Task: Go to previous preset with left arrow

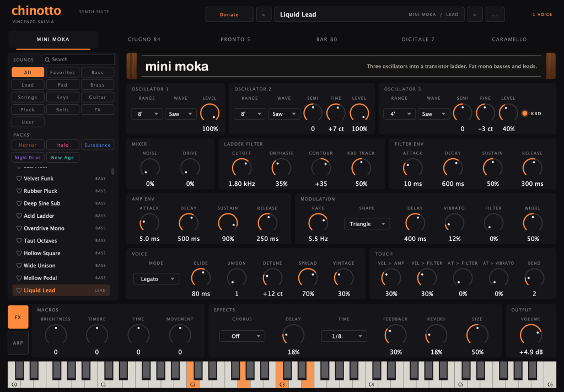Action: point(264,15)
